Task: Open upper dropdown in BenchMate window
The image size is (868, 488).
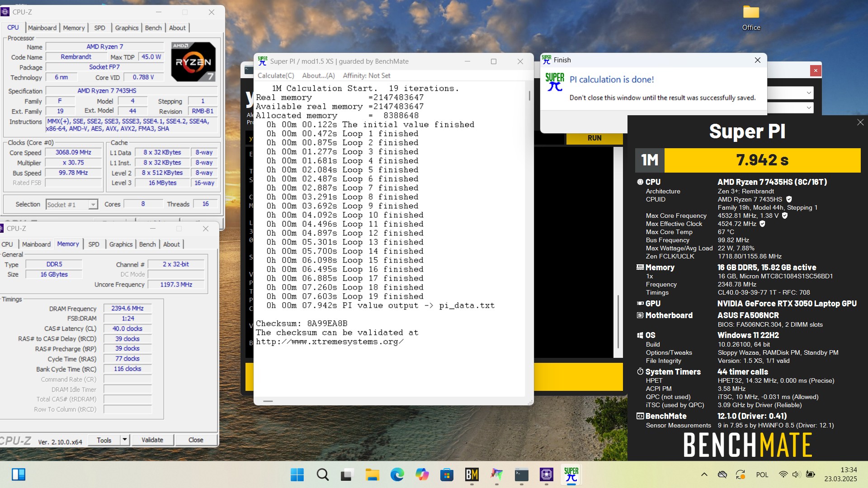Action: click(809, 93)
